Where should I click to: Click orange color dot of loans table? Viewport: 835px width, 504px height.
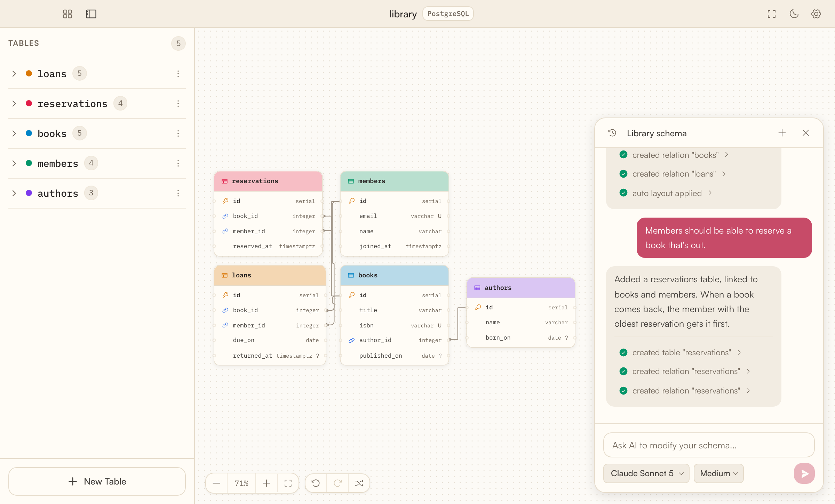coord(29,73)
